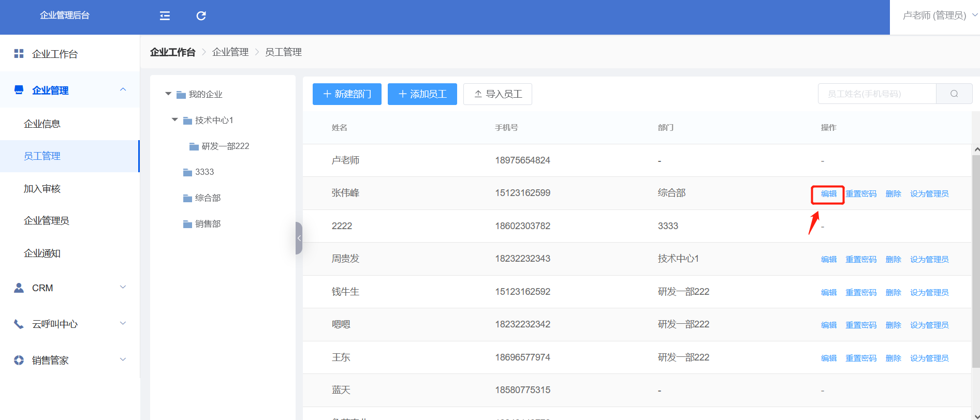Click the panel collapse handle beside tree
The image size is (980, 420).
coord(299,238)
